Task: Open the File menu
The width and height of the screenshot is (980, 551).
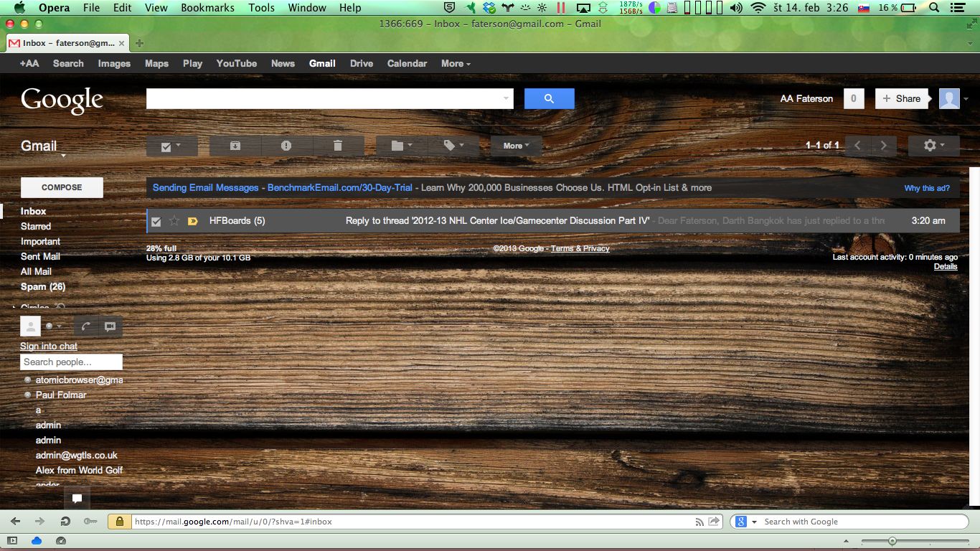Action: coord(92,8)
